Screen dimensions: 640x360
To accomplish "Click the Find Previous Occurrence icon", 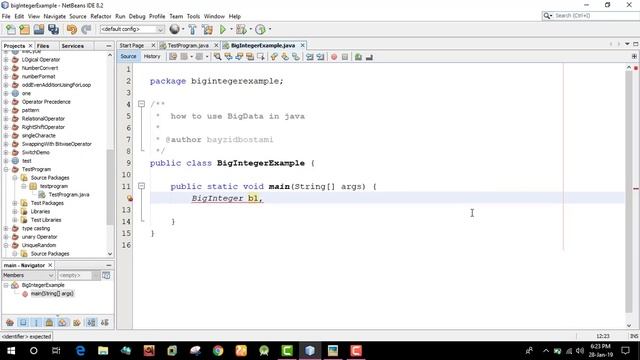I will pos(229,57).
